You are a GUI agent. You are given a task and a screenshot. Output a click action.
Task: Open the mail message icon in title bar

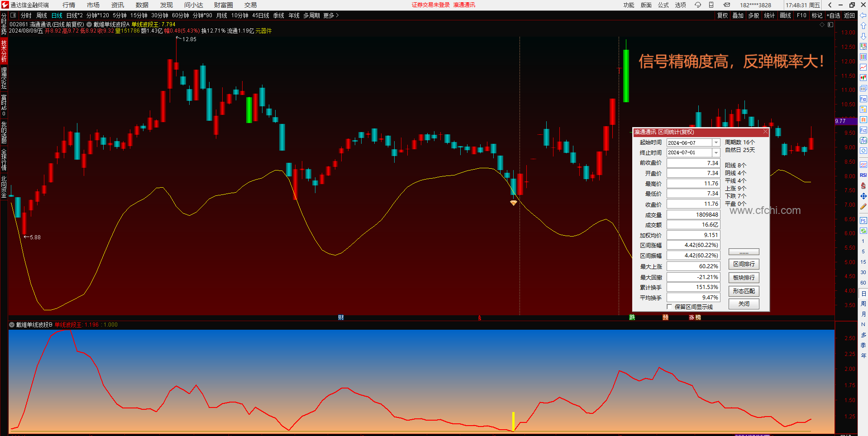[x=726, y=5]
